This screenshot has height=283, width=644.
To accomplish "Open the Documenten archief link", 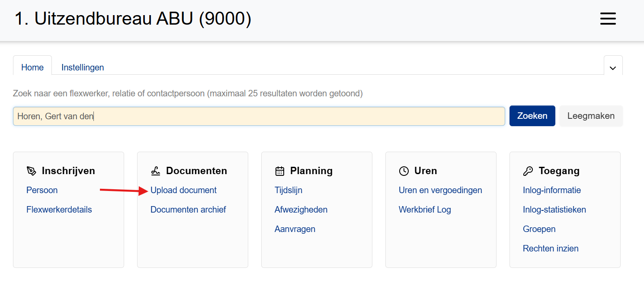I will tap(188, 210).
